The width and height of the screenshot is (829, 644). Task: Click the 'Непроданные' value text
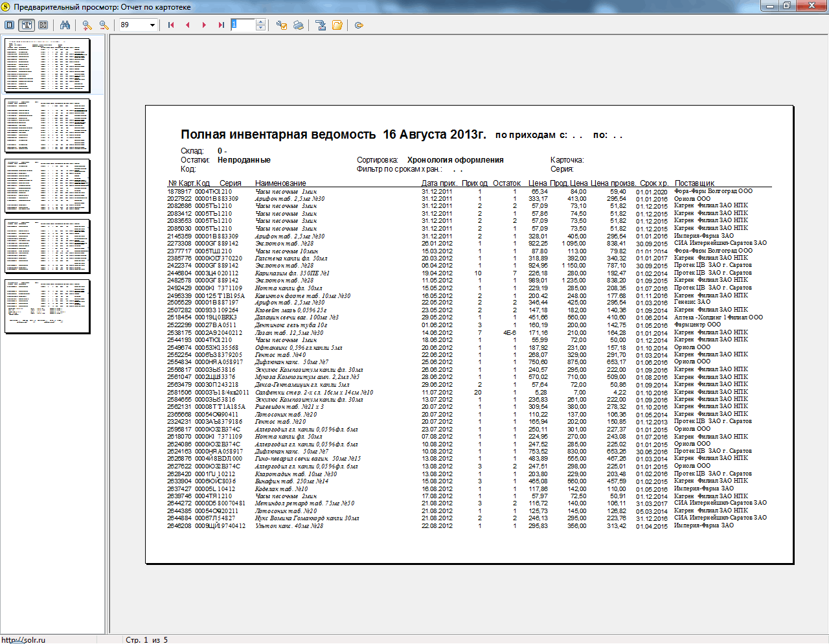pos(244,160)
